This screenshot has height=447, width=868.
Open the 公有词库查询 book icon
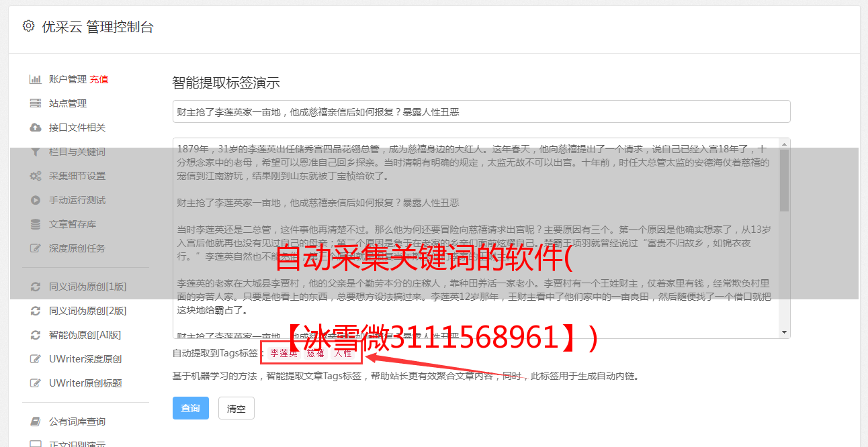(36, 421)
